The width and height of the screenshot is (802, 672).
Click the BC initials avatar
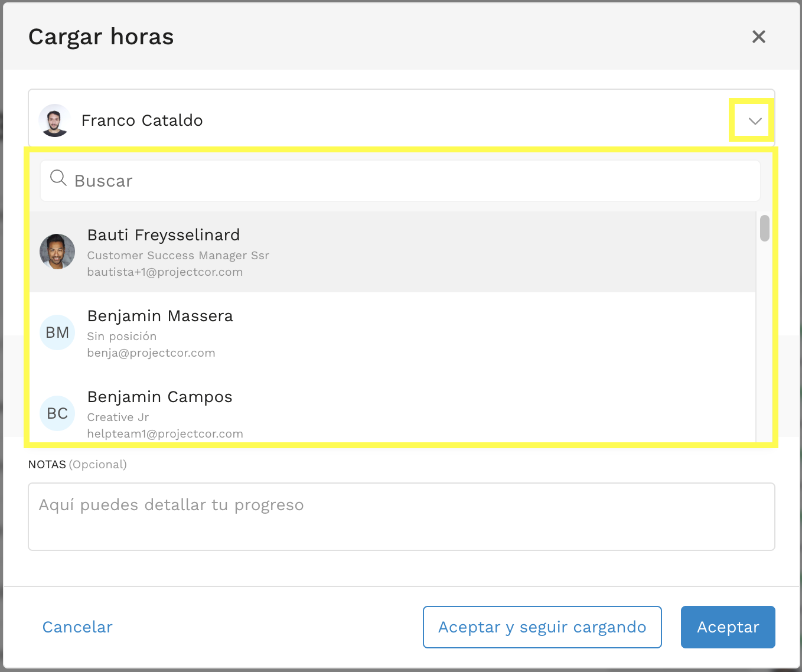click(57, 413)
